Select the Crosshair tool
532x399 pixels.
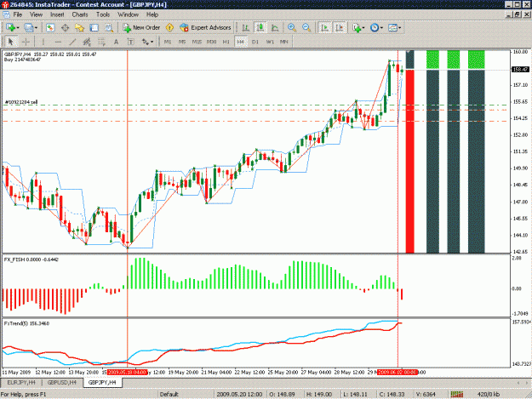26,42
